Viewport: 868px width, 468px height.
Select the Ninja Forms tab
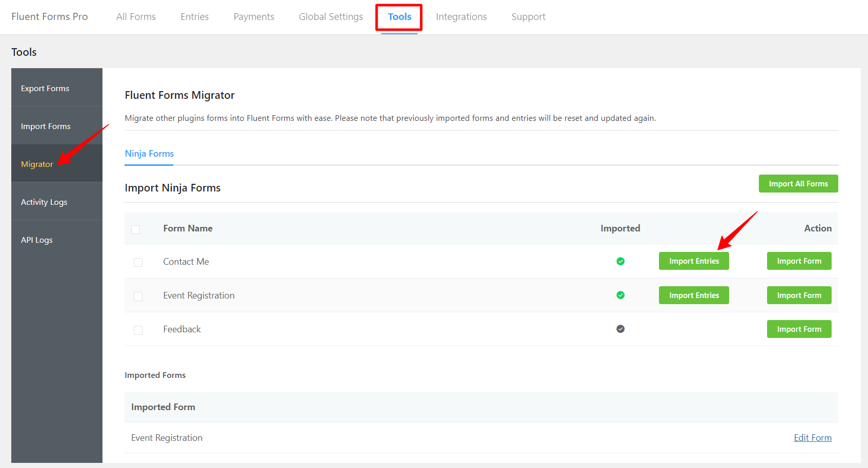[149, 154]
